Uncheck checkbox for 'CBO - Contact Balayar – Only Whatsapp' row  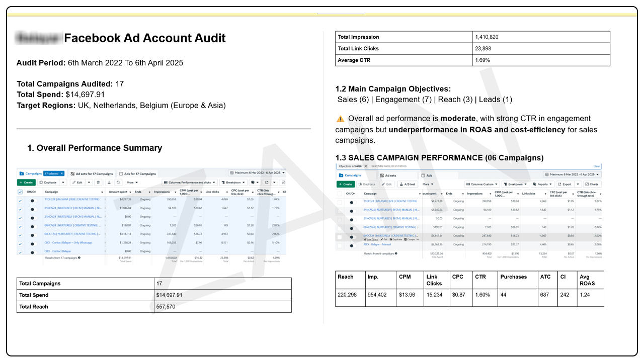coord(20,244)
